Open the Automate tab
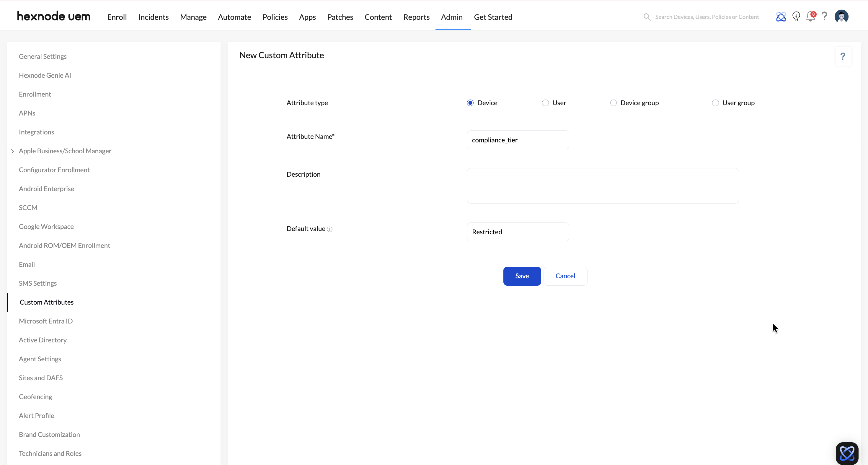The width and height of the screenshot is (868, 465). pos(234,17)
